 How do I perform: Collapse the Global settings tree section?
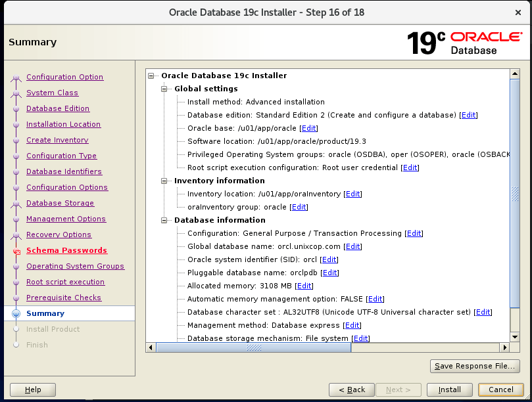[164, 89]
